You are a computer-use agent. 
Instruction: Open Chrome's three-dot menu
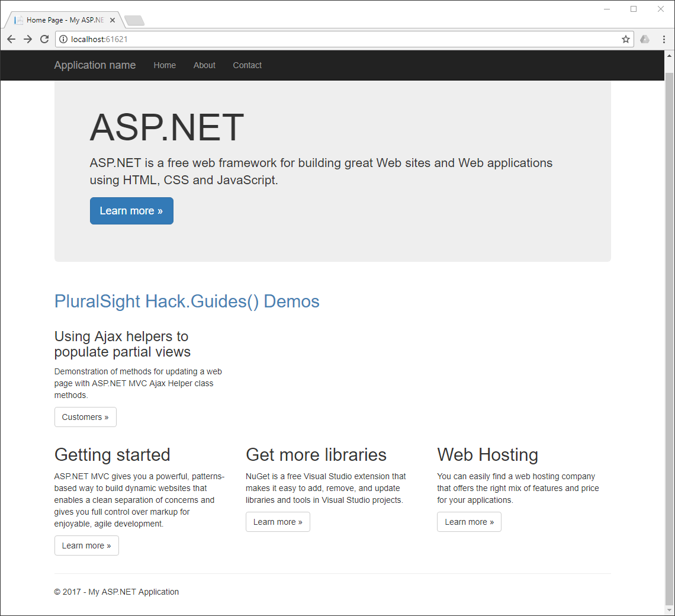coord(664,39)
